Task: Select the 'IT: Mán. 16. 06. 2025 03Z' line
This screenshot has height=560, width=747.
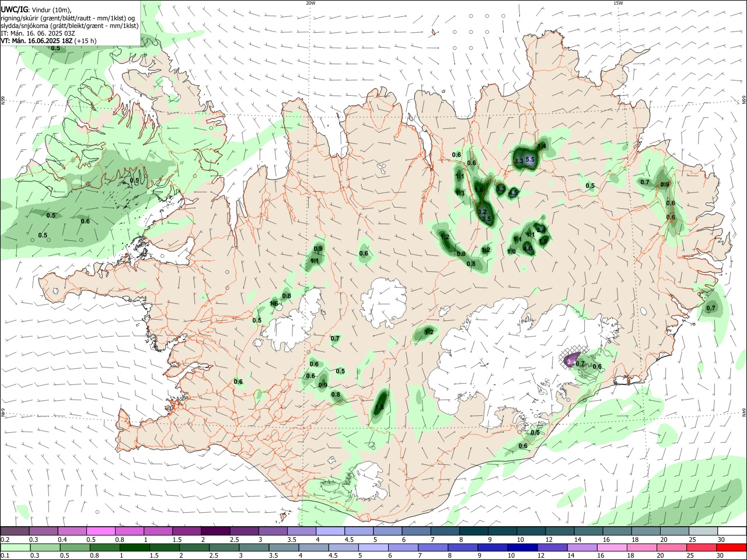Action: click(x=37, y=33)
